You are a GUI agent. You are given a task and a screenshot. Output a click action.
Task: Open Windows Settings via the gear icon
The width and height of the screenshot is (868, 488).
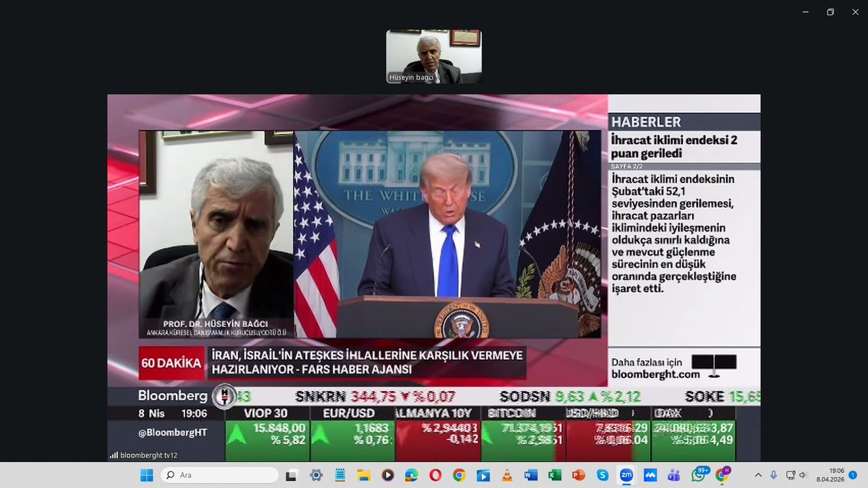point(315,476)
